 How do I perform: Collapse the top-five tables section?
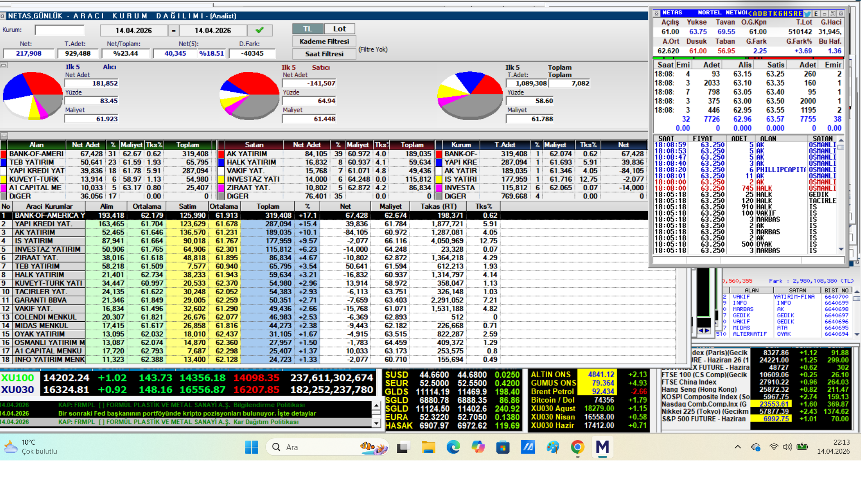[x=4, y=136]
